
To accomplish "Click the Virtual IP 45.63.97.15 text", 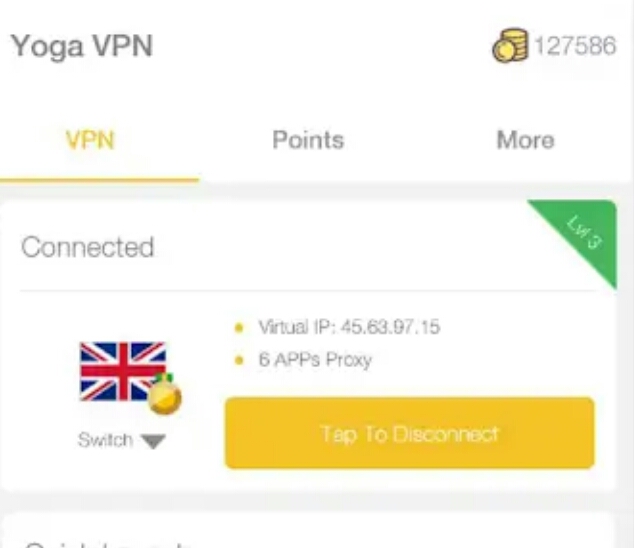I will click(x=349, y=327).
